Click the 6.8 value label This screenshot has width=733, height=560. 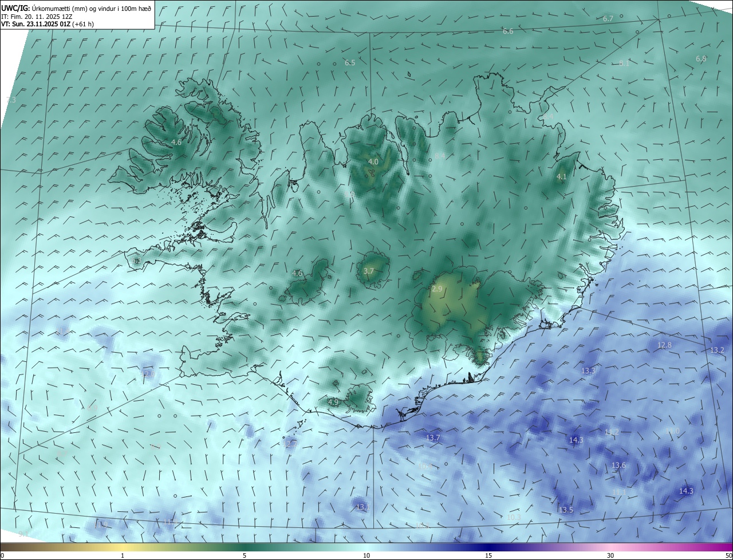click(701, 59)
